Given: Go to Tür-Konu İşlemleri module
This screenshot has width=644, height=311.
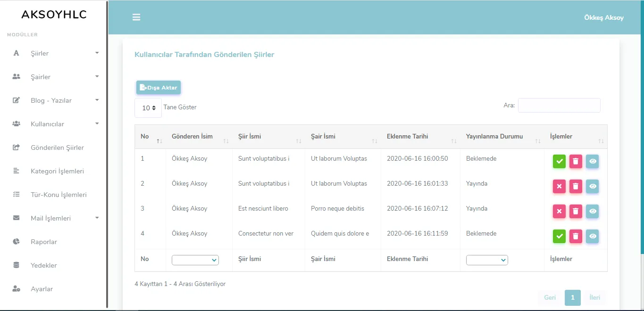Looking at the screenshot, I should click(59, 195).
